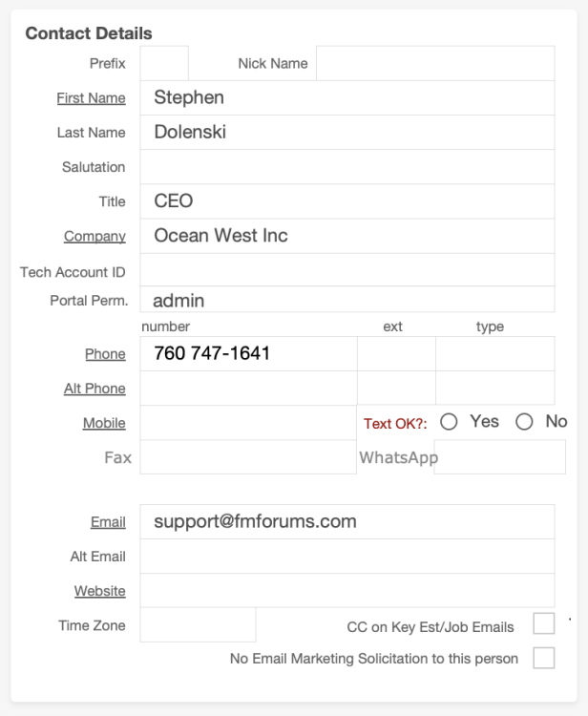Click the WhatsApp number field

494,457
